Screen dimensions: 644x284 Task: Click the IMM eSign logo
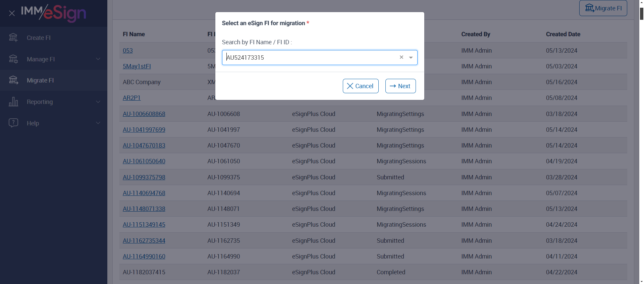click(x=54, y=13)
